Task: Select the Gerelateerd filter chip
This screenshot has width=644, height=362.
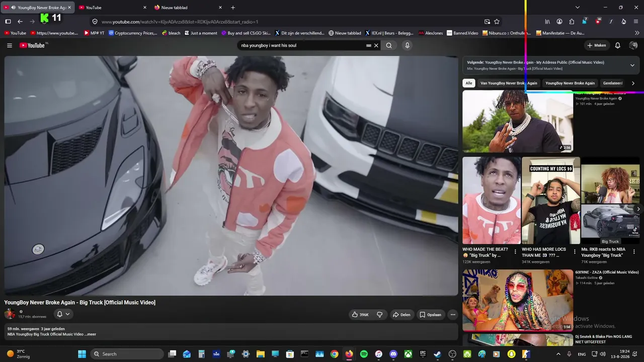Action: point(613,83)
